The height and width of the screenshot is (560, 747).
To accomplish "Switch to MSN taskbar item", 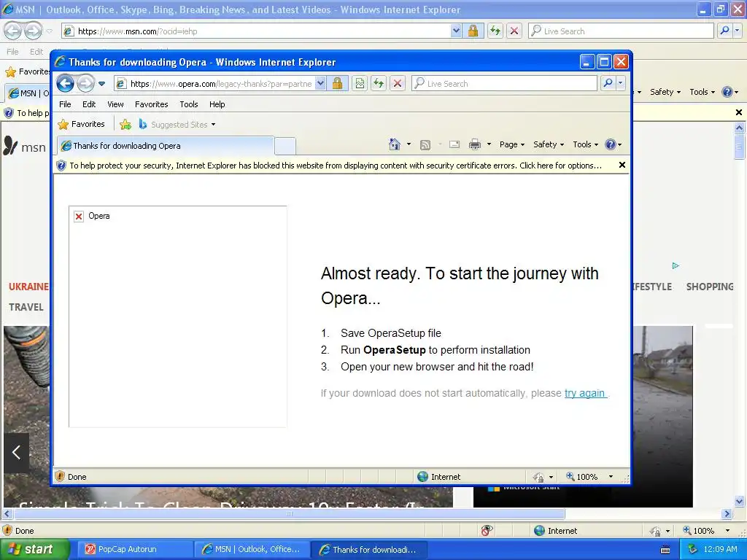I will pos(252,550).
